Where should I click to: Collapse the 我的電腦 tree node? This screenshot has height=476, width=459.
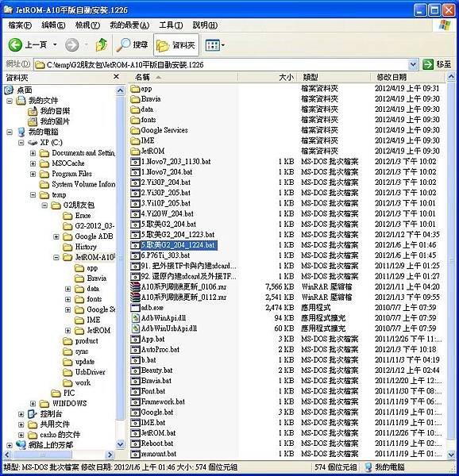(x=10, y=132)
